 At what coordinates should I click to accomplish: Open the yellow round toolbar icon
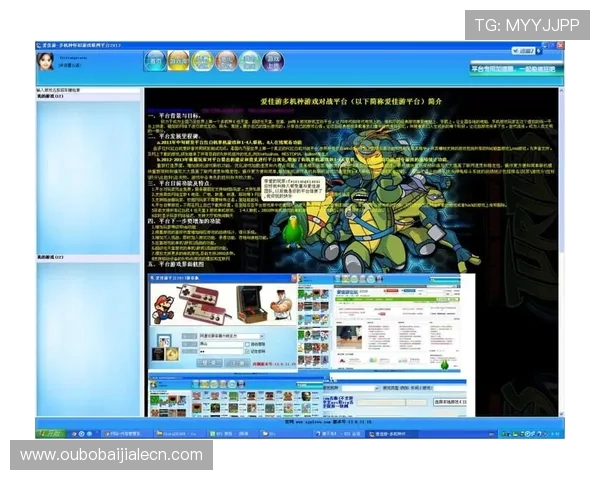click(178, 62)
